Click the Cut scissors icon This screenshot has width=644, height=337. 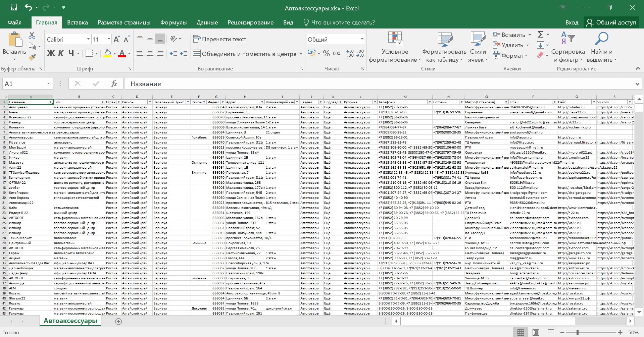pos(32,35)
